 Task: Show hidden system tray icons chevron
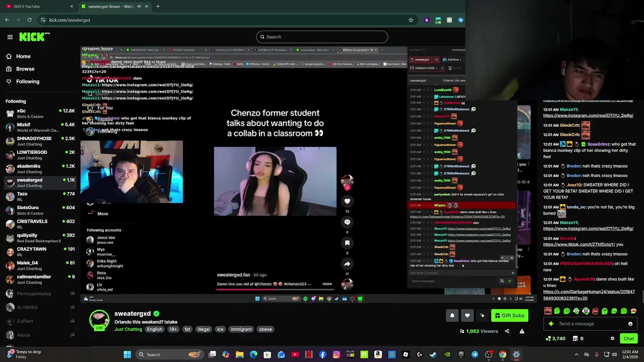pyautogui.click(x=577, y=355)
